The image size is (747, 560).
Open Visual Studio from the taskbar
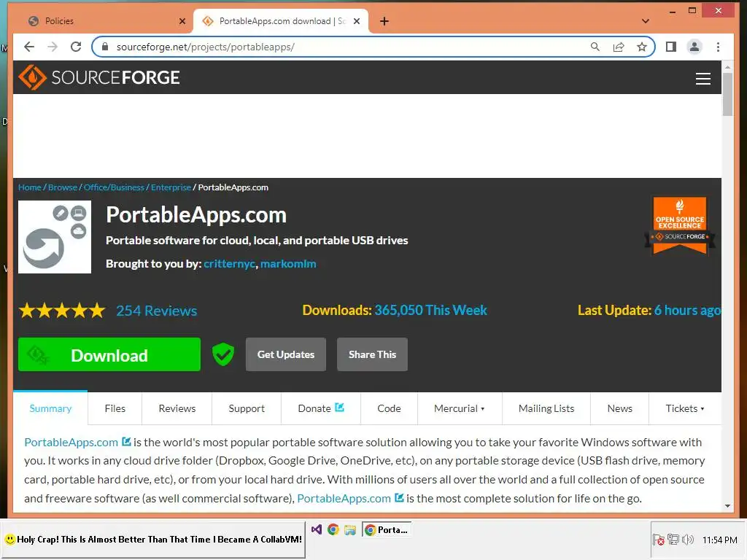click(x=317, y=529)
